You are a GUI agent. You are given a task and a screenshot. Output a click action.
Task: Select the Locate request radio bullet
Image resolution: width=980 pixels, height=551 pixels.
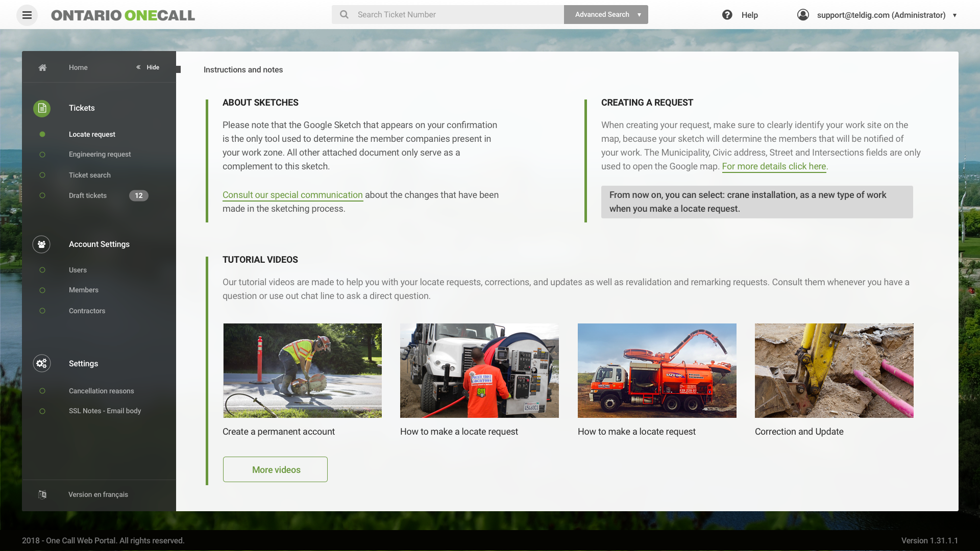pyautogui.click(x=42, y=134)
